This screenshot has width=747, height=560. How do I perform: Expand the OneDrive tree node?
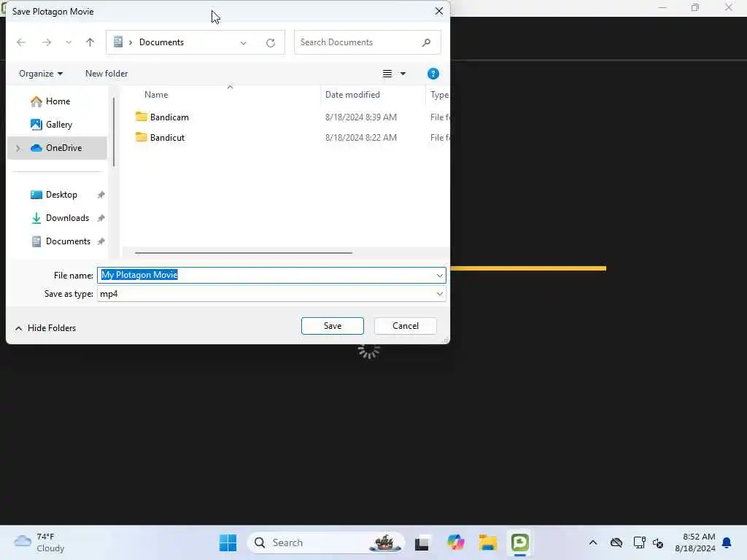(18, 148)
